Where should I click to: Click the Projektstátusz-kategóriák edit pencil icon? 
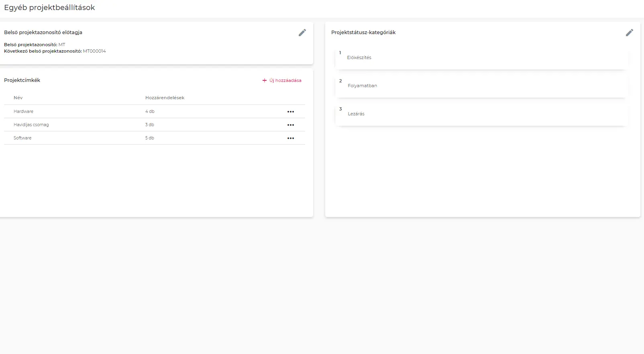[x=629, y=33]
